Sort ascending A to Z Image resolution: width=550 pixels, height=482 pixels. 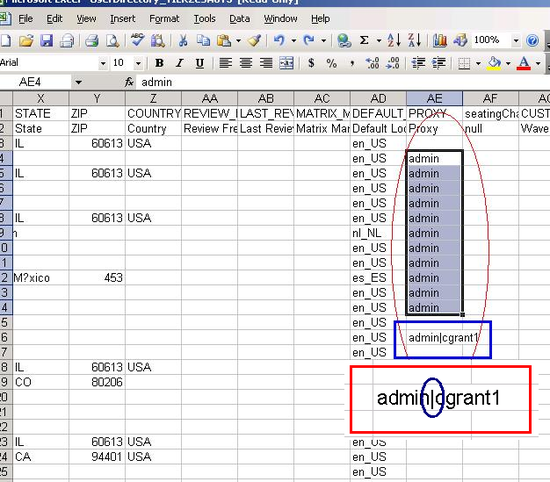click(394, 41)
